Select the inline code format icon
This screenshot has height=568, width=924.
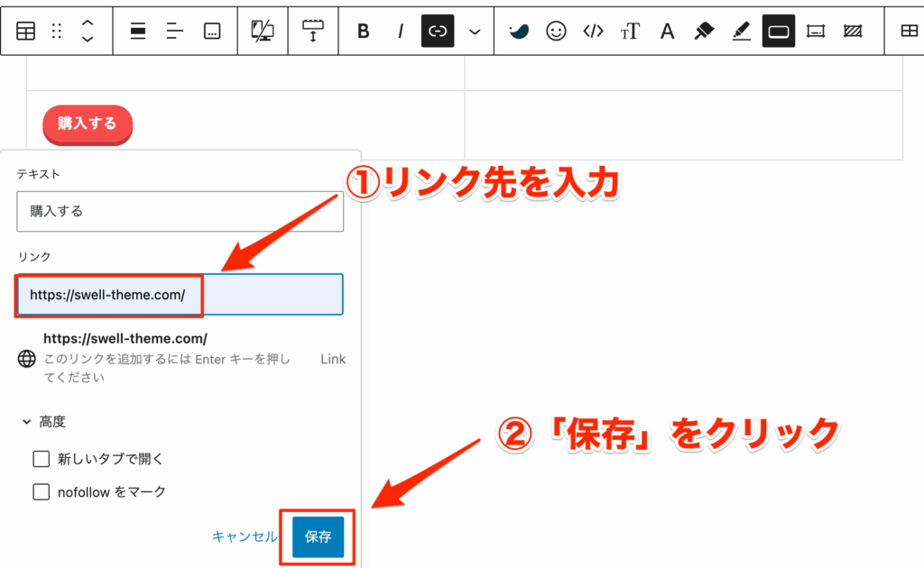pos(593,32)
